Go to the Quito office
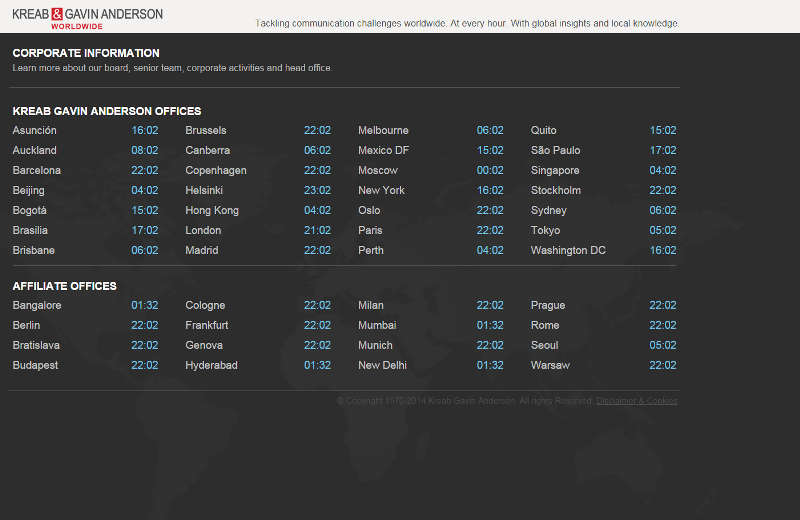The width and height of the screenshot is (800, 520). pyautogui.click(x=544, y=131)
